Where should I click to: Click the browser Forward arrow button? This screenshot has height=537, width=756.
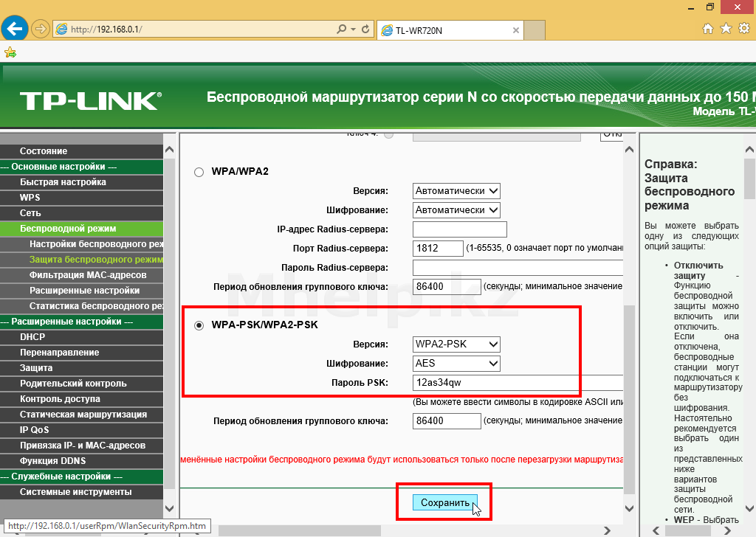(41, 30)
